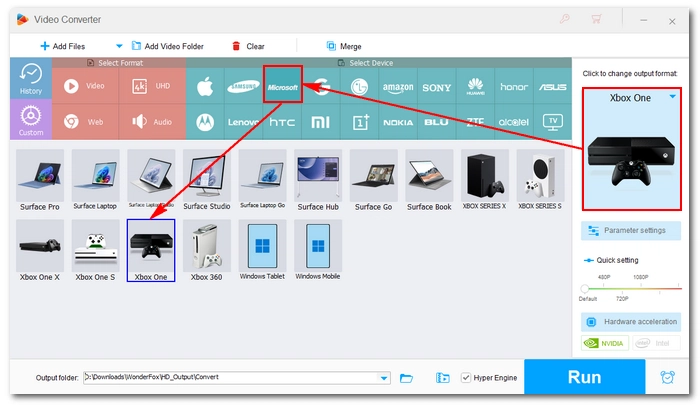Image resolution: width=700 pixels, height=405 pixels.
Task: Choose the Honor device brand
Action: click(514, 86)
